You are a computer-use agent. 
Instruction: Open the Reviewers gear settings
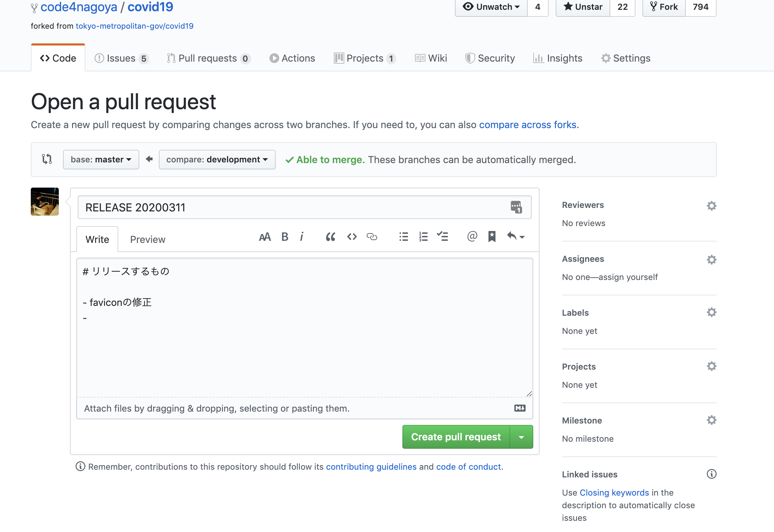pyautogui.click(x=711, y=206)
